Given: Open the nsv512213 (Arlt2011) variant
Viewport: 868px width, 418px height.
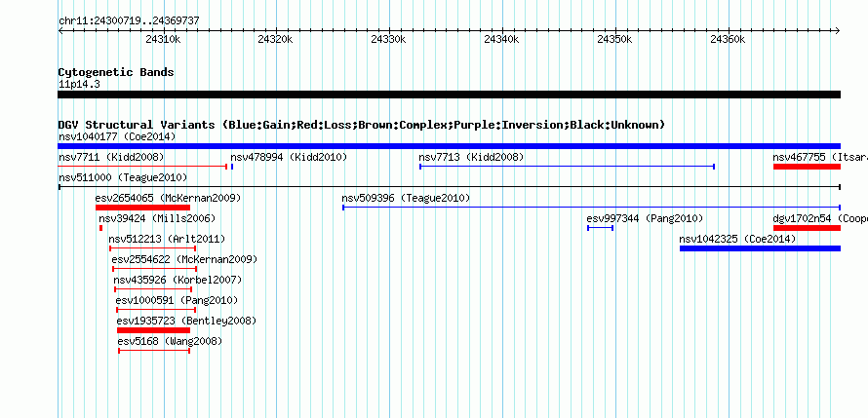Looking at the screenshot, I should (167, 240).
